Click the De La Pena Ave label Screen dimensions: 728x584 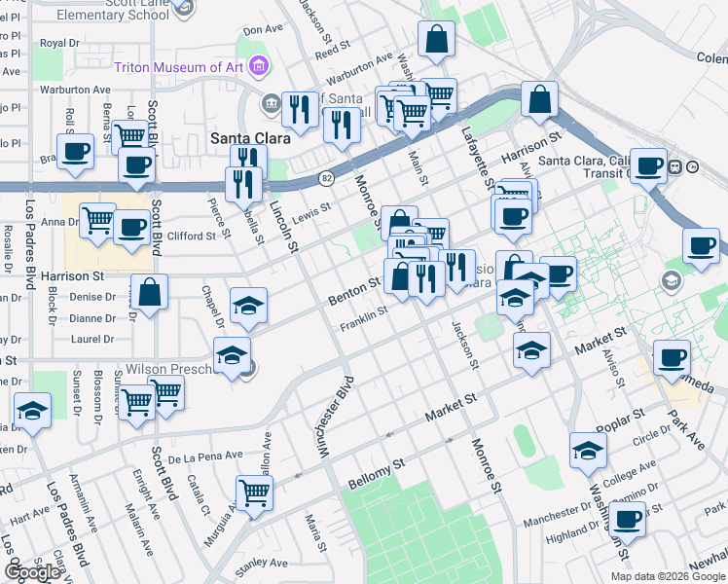(x=205, y=457)
